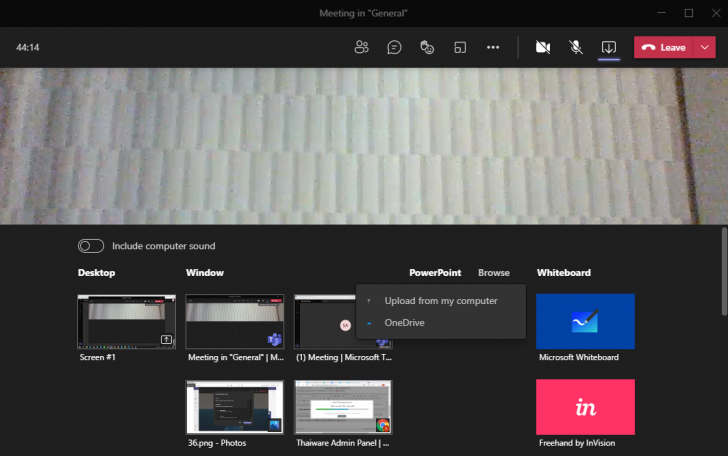Expand the arrow next to Leave
This screenshot has width=728, height=456.
(706, 47)
